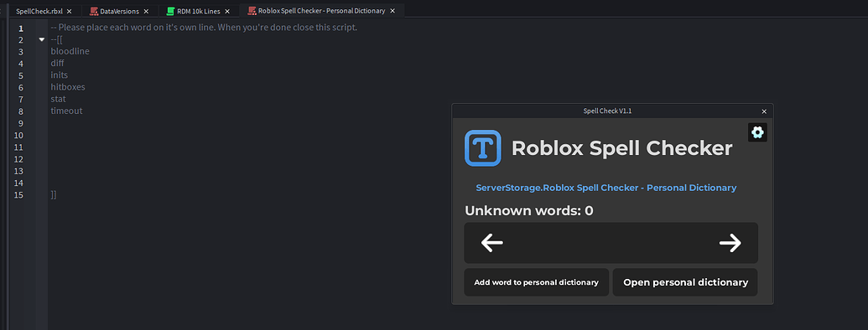Close the SpellCheck.rbxl tab
Screen dimensions: 868x330
[70, 11]
